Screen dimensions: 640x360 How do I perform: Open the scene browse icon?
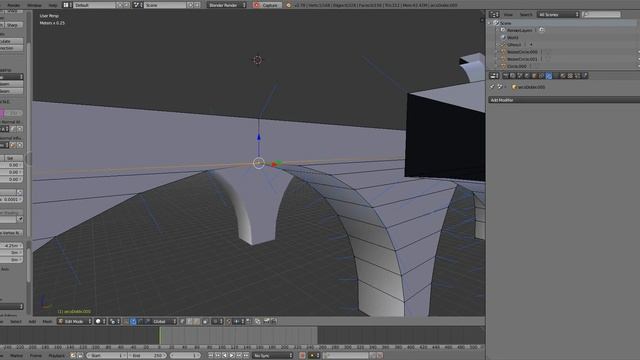[x=138, y=5]
